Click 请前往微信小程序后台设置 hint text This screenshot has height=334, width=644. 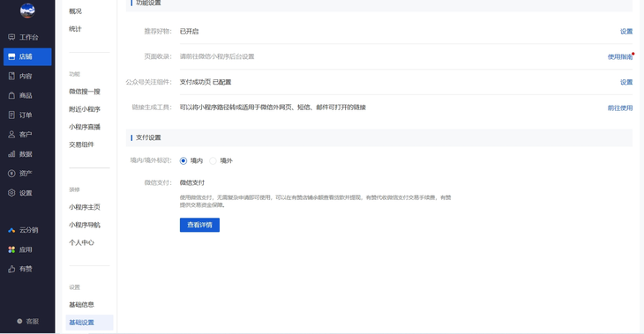click(x=217, y=56)
